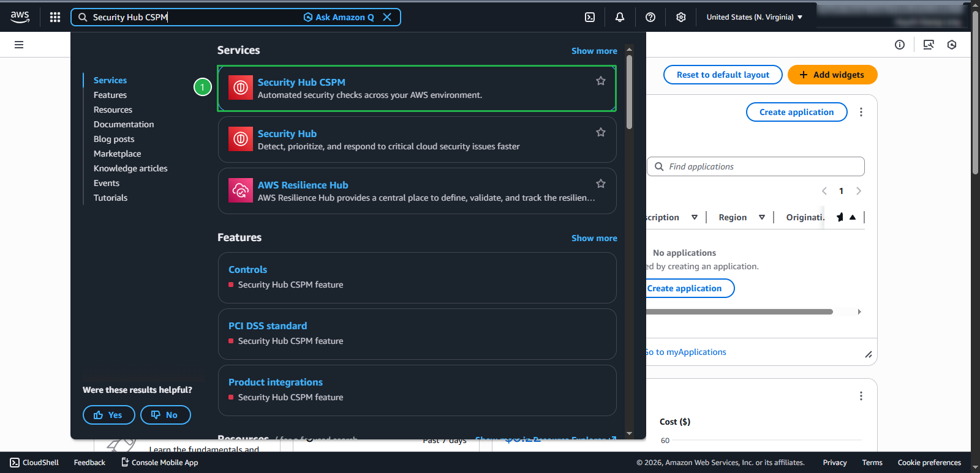Open the hamburger side navigation menu

pos(19,45)
